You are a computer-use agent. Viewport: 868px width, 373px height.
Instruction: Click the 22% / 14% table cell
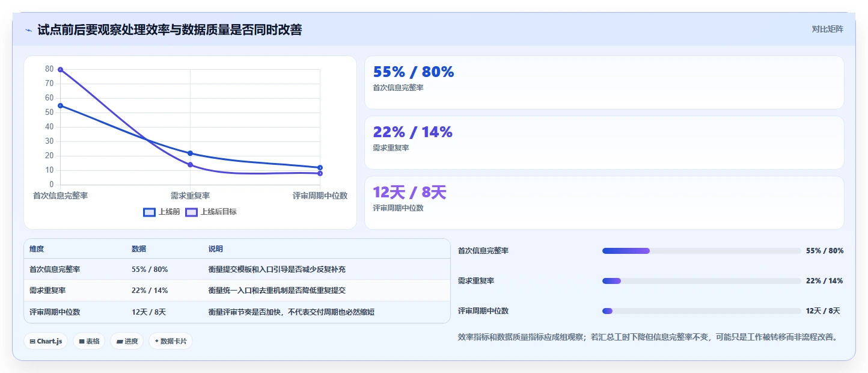pos(150,291)
